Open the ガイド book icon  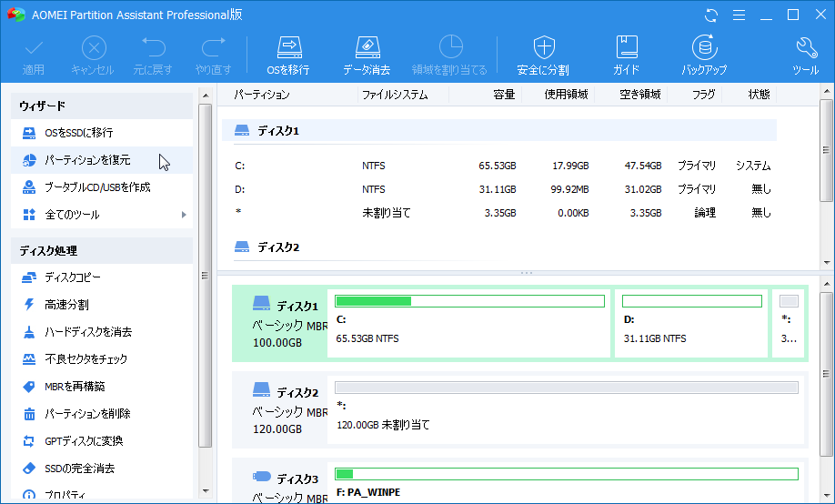pyautogui.click(x=626, y=55)
